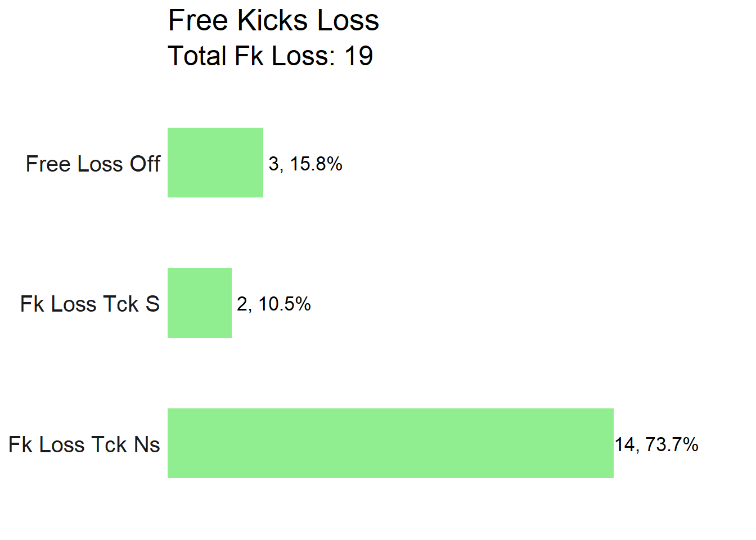Image resolution: width=756 pixels, height=540 pixels.
Task: Select the green Free Loss Off bar
Action: (215, 163)
